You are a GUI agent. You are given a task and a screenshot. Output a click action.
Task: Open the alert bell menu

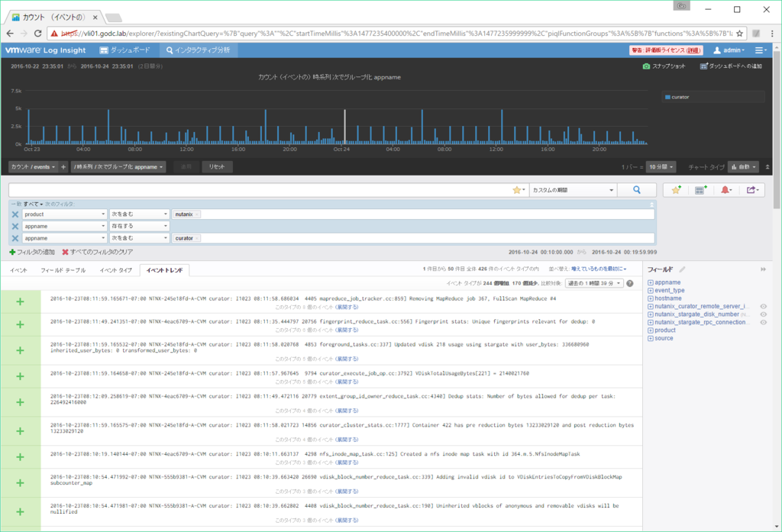tap(726, 190)
